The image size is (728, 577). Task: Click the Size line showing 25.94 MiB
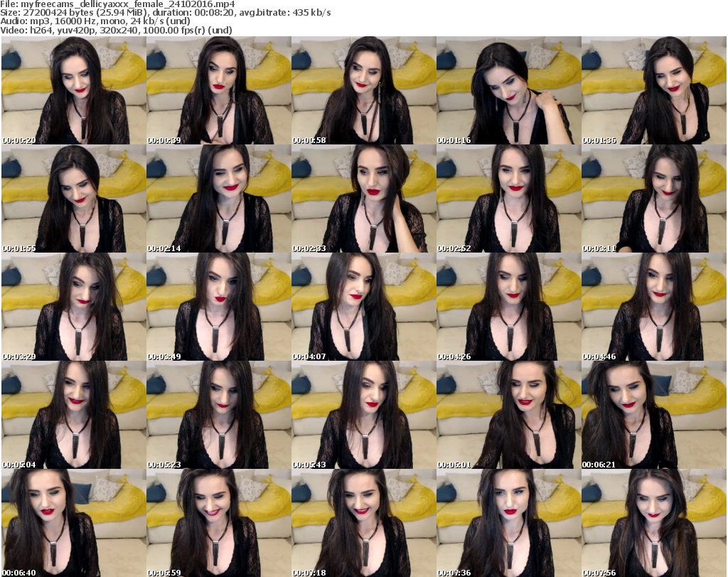(165, 13)
